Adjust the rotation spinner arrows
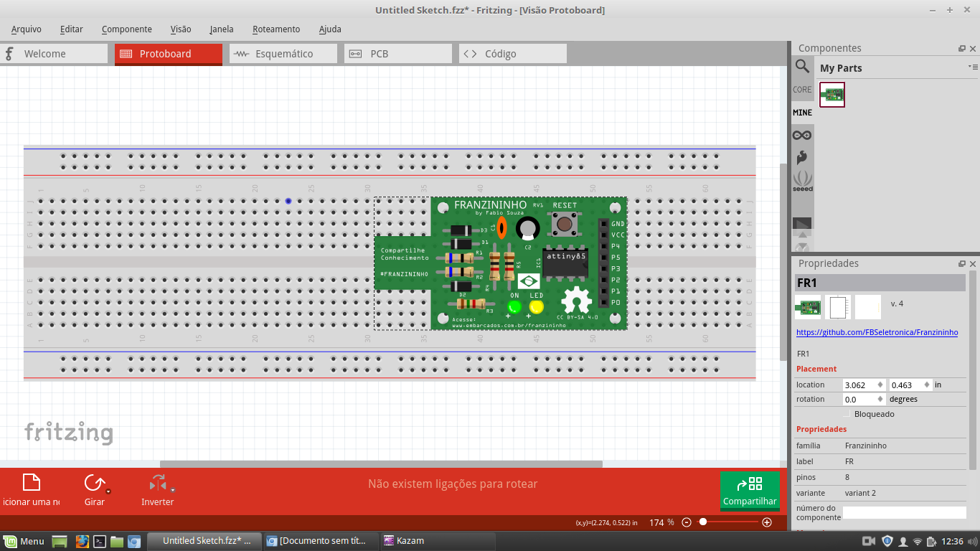 [880, 400]
